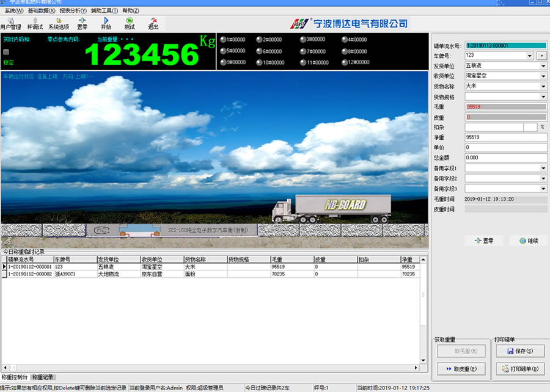This screenshot has width=550, height=392.
Task: Expand the 货物名称 dropdown
Action: point(543,86)
